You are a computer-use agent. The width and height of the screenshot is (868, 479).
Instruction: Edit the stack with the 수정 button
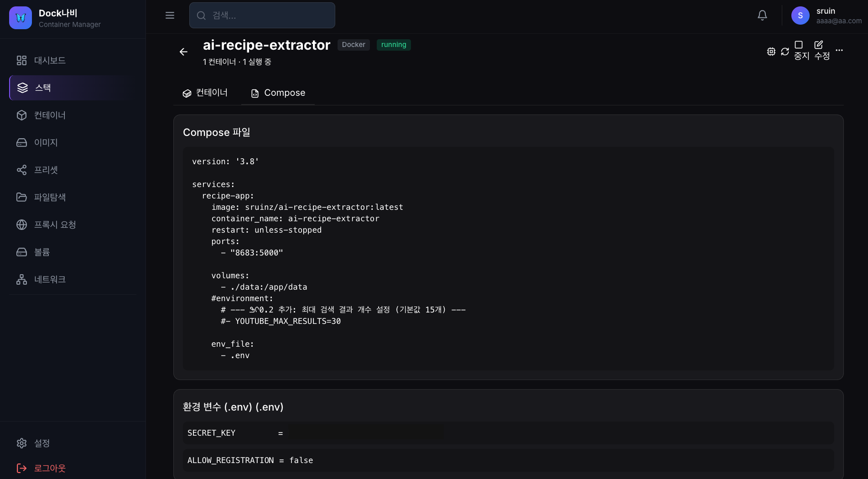pyautogui.click(x=821, y=50)
